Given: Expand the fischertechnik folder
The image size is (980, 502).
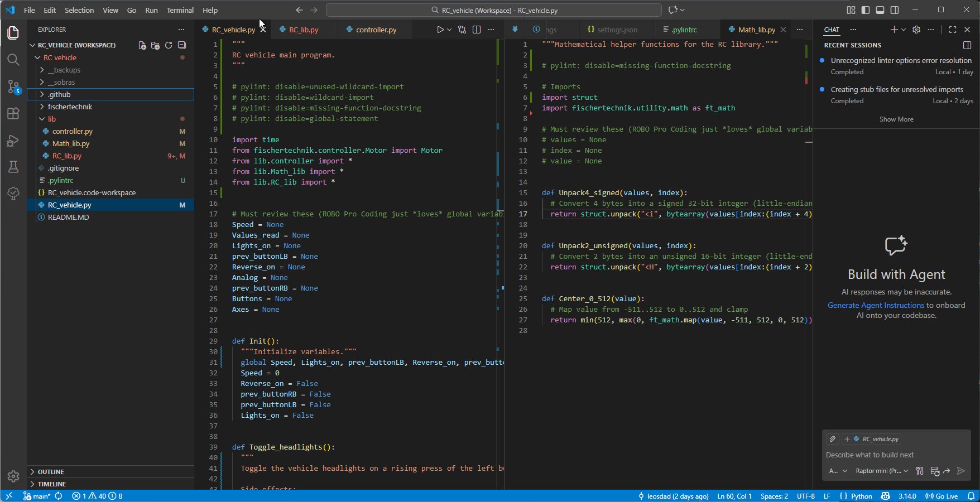Looking at the screenshot, I should coord(70,107).
